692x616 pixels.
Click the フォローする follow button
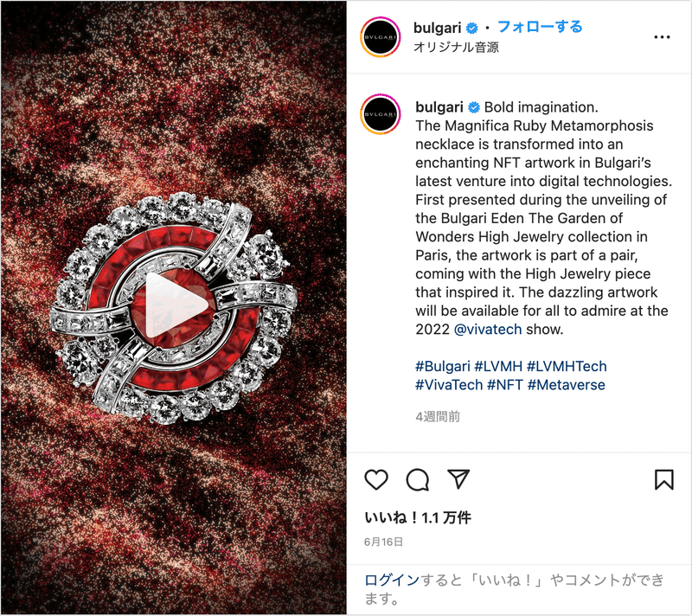tap(540, 27)
